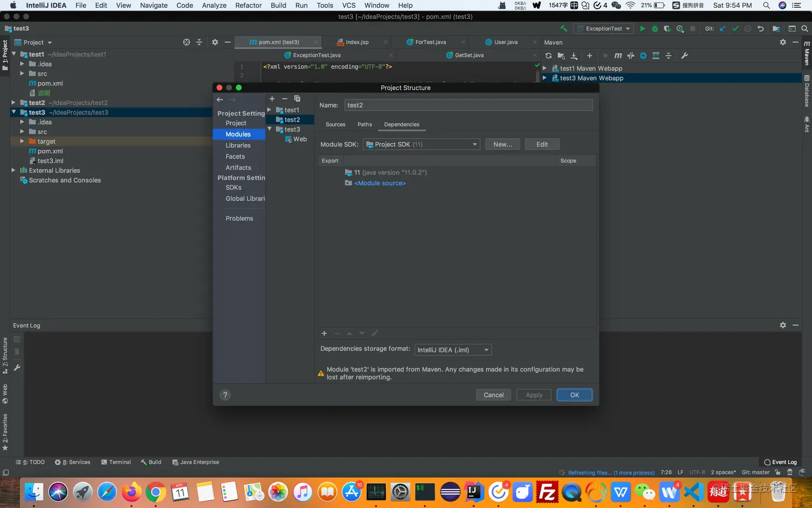812x508 pixels.
Task: Collapse all in the Project panel
Action: (199, 42)
